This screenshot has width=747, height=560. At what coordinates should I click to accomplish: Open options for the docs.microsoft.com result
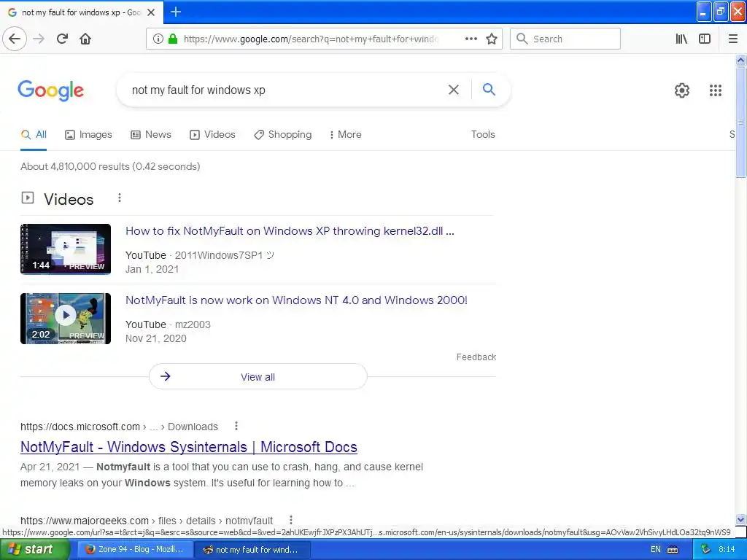click(x=236, y=426)
